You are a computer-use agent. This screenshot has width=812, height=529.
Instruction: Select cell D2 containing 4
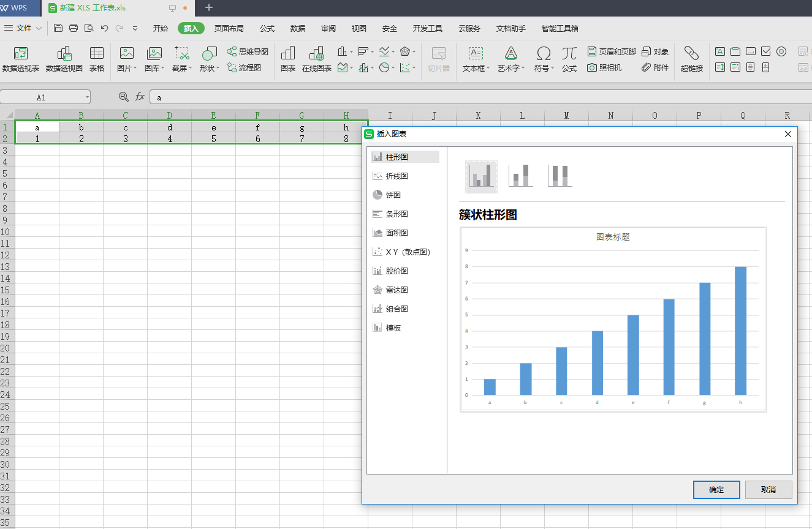tap(170, 139)
